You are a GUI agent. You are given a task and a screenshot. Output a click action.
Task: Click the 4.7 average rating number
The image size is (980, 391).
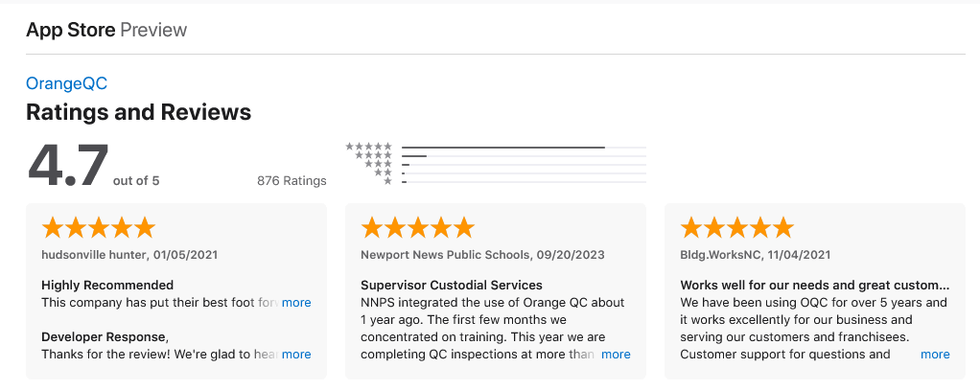coord(68,167)
